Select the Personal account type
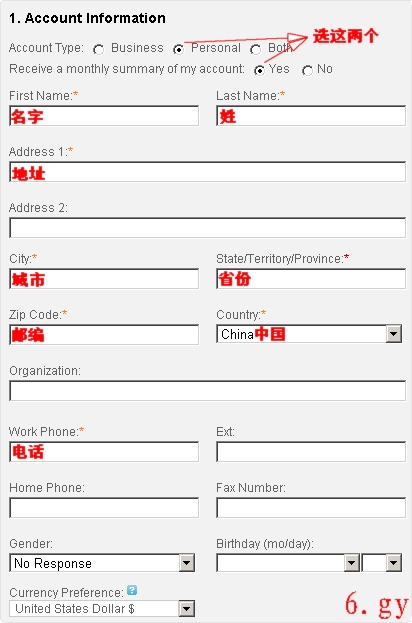 [x=178, y=49]
